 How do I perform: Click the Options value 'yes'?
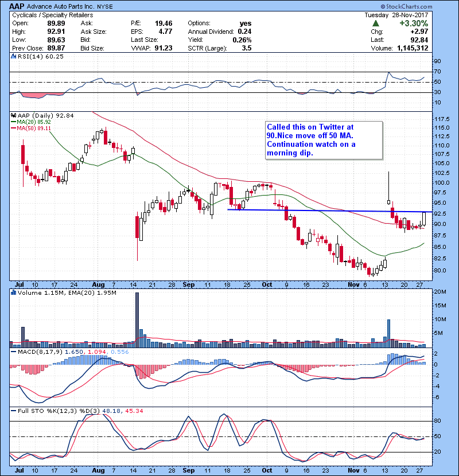pyautogui.click(x=246, y=24)
